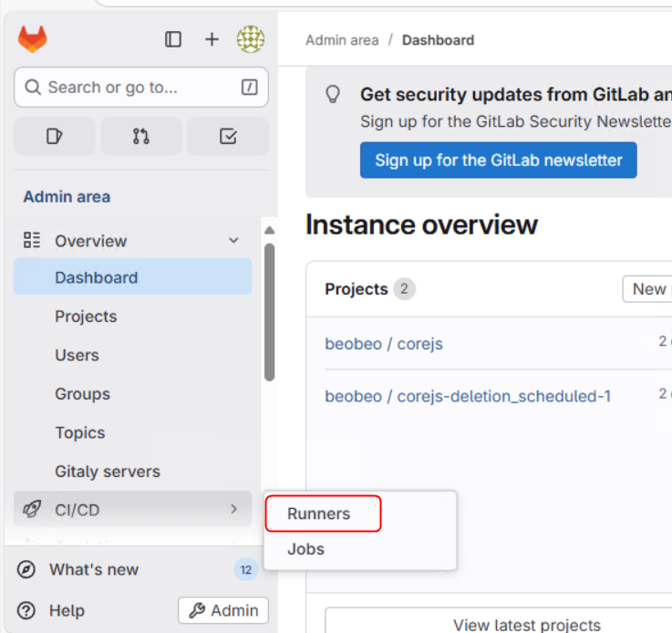
Task: Collapse the Overview section chevron
Action: pos(233,241)
